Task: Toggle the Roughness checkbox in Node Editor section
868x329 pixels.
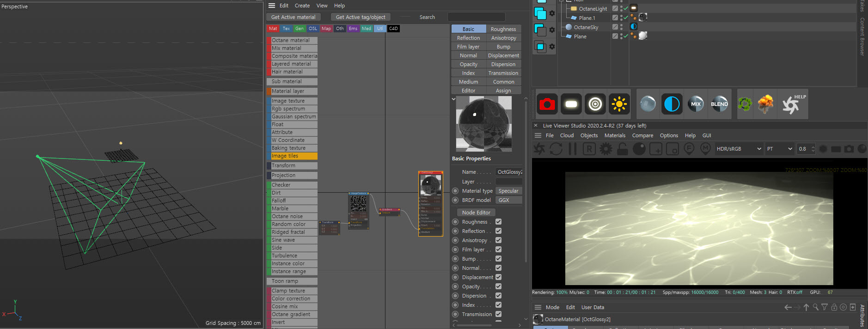Action: pyautogui.click(x=498, y=222)
